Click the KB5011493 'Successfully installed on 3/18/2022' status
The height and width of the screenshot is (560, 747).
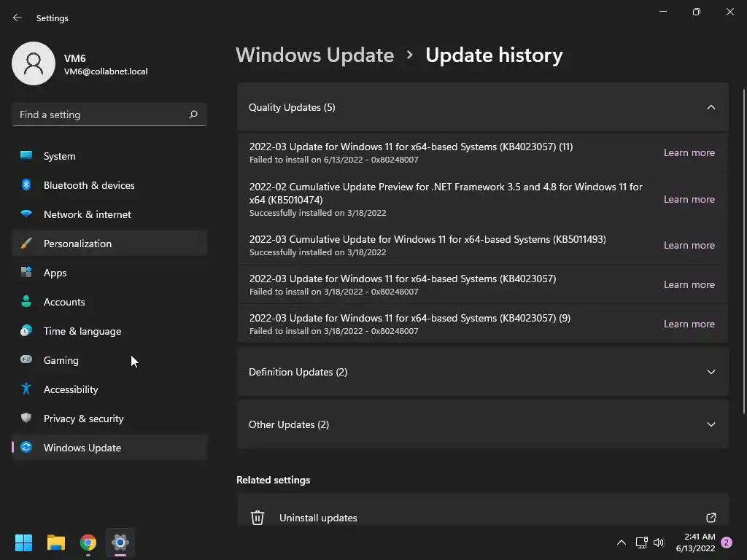(318, 252)
